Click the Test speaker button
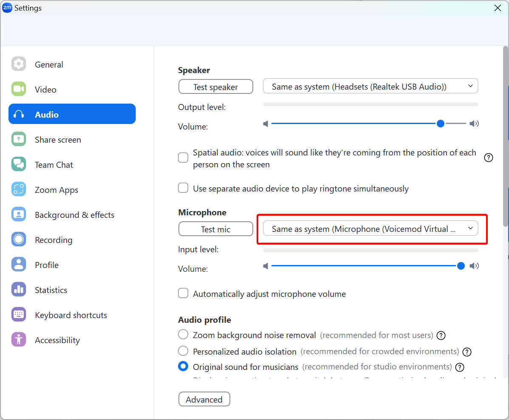Viewport: 509px width, 420px height. (x=215, y=87)
